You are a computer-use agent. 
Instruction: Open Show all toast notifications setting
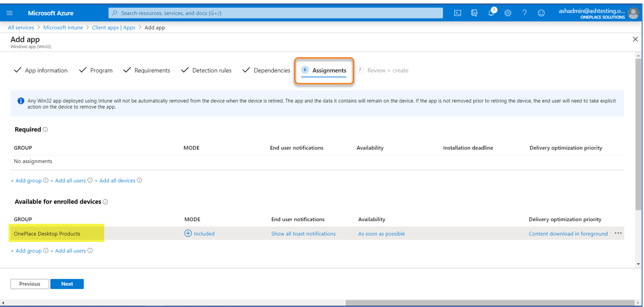pyautogui.click(x=304, y=234)
